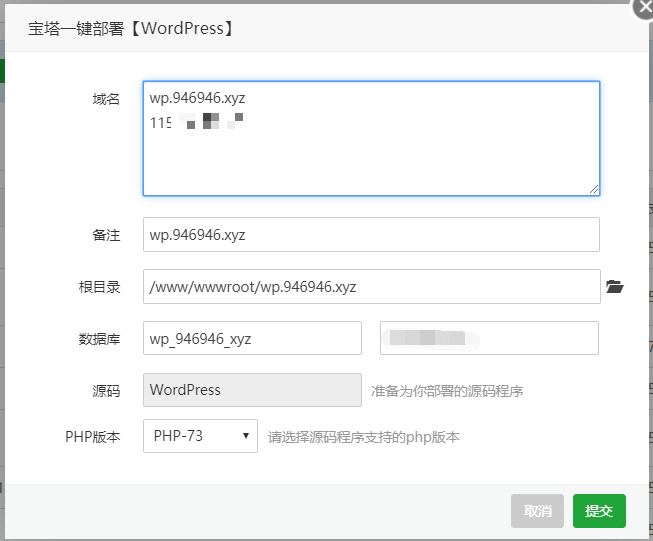
Task: Open the folder browser icon beside 根目录
Action: pyautogui.click(x=615, y=287)
